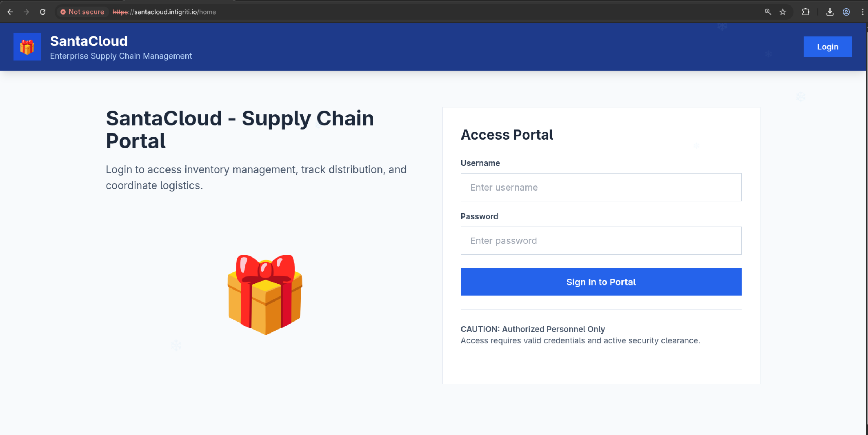Screen dimensions: 868x435
Task: Click the browser back arrow
Action: [x=10, y=12]
